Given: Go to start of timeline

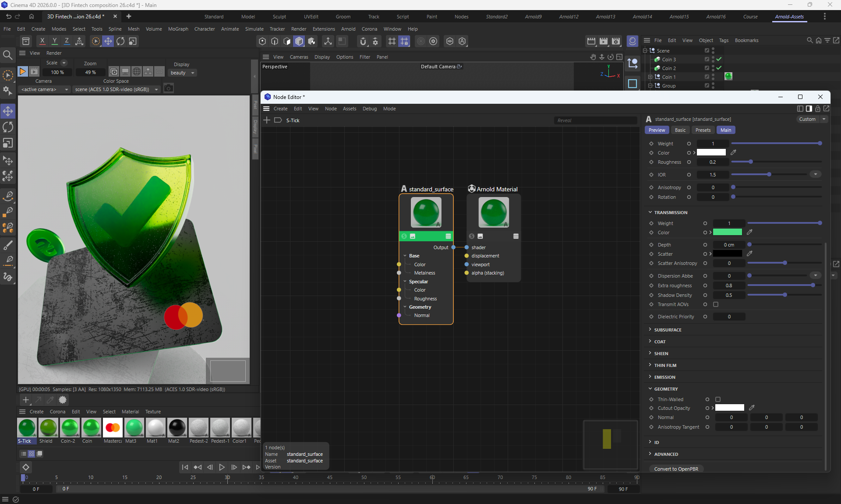Looking at the screenshot, I should tap(185, 467).
